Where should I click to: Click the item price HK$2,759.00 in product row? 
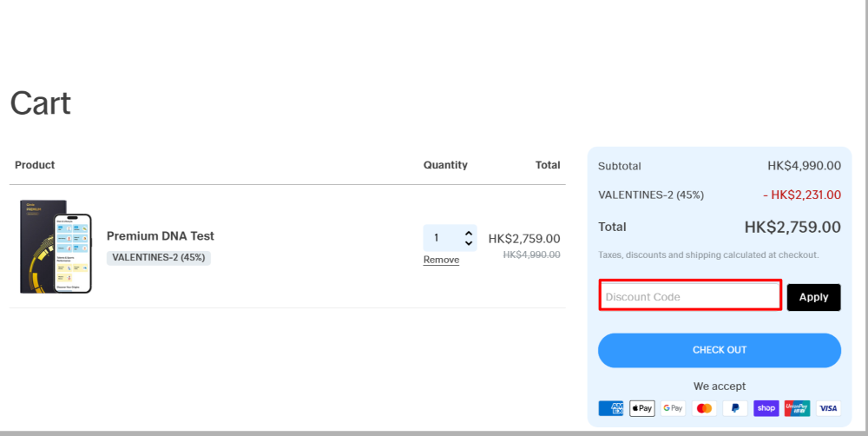pyautogui.click(x=524, y=239)
